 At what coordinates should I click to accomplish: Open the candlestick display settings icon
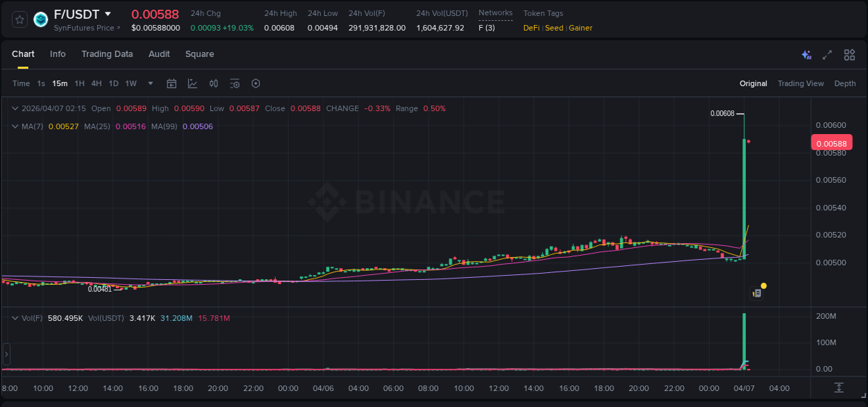point(214,83)
